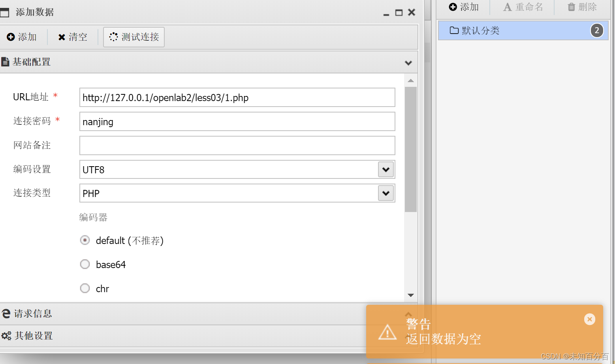The width and height of the screenshot is (615, 364).
Task: Collapse the 基础配置 section chevron
Action: [x=408, y=62]
